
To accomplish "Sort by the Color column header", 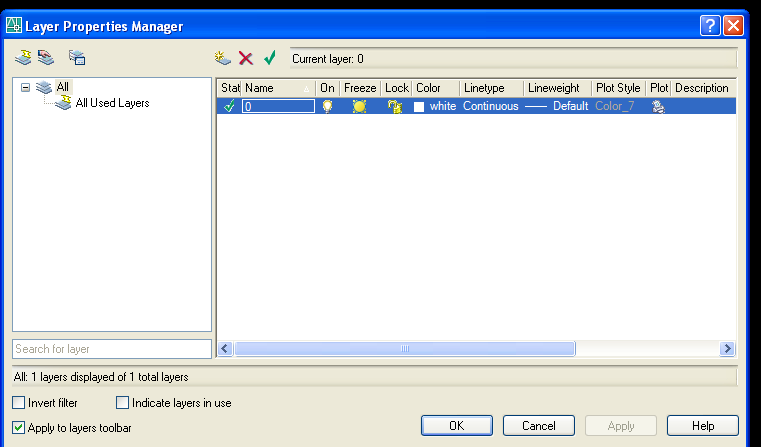I will tap(436, 88).
